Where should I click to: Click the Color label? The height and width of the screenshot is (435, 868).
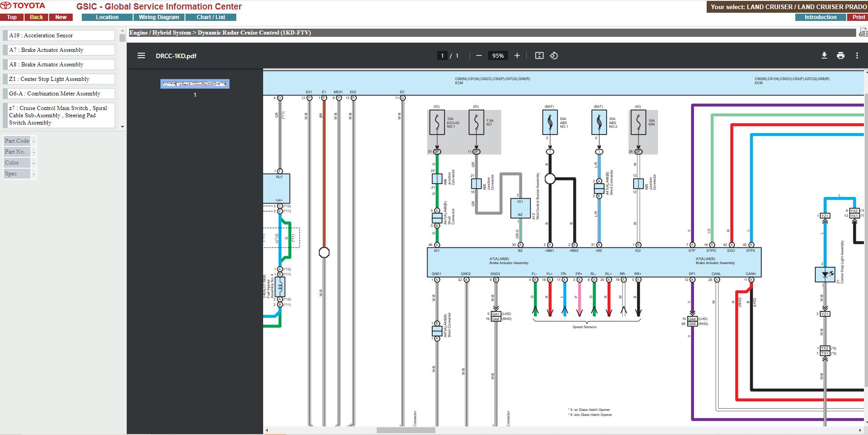pyautogui.click(x=17, y=163)
